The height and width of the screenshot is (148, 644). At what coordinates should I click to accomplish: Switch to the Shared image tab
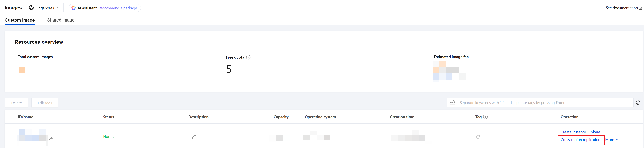61,20
